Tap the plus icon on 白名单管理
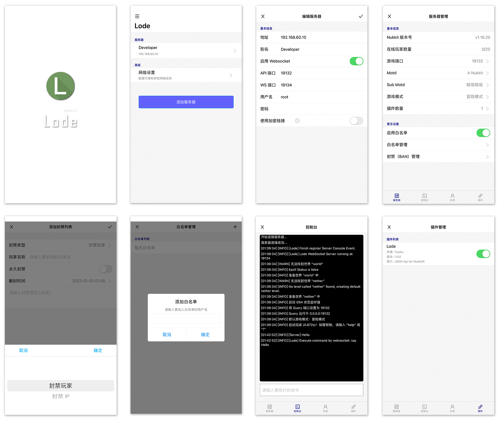The width and height of the screenshot is (504, 422). (x=235, y=227)
